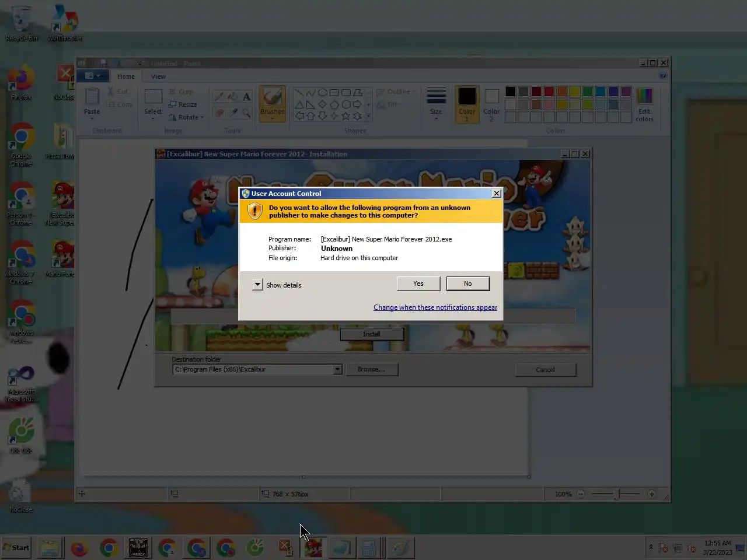Click the Destination folder path field

point(253,369)
